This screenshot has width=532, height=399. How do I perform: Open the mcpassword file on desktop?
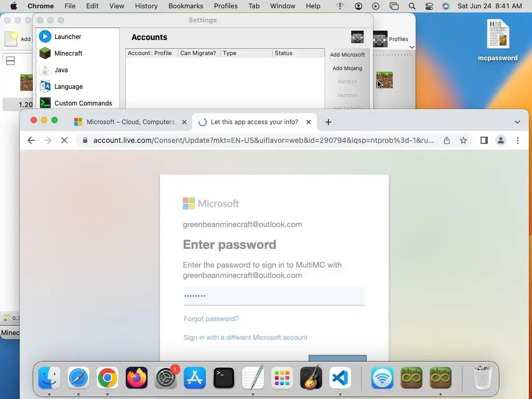[x=498, y=40]
